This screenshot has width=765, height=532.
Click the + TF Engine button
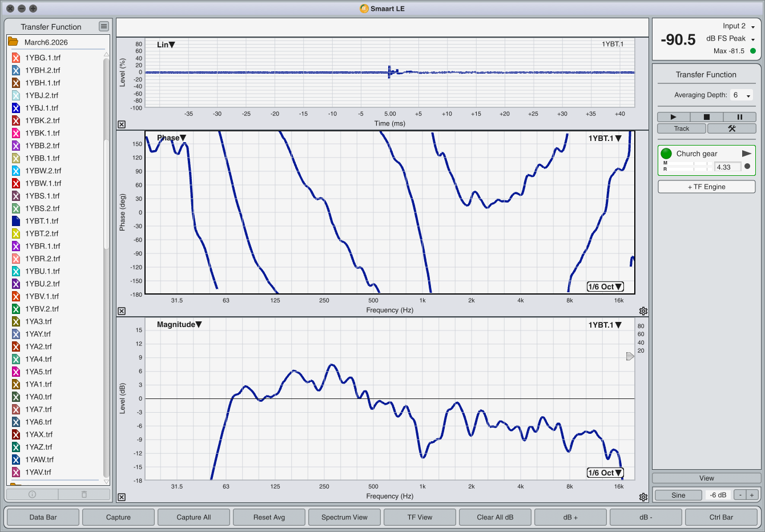click(x=706, y=187)
